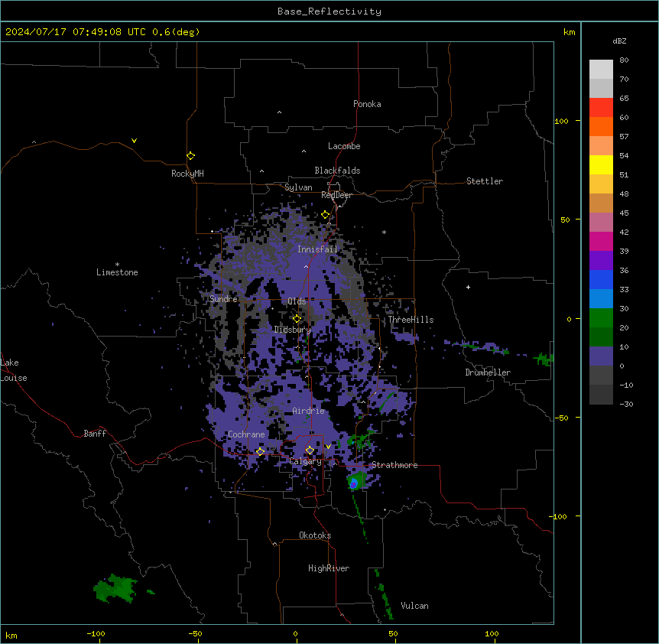This screenshot has height=644, width=659.
Task: Click the HighRiver label
Action: 329,568
